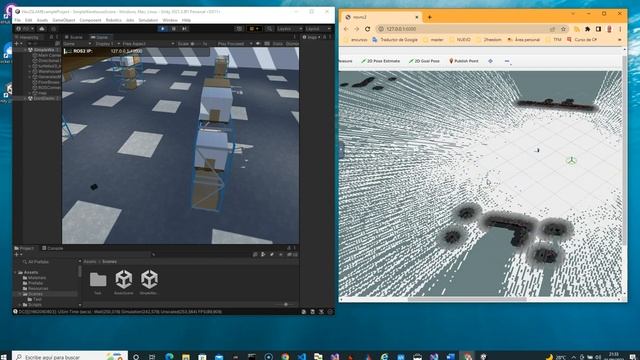Go back in the browser
Viewport: 640px width, 360px height.
(x=346, y=29)
